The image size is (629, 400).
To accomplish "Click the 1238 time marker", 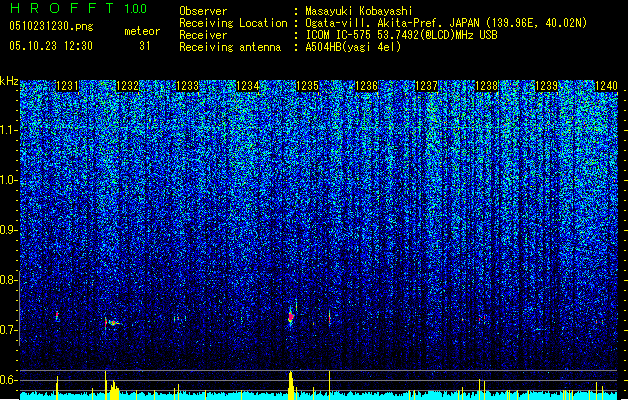I will [487, 86].
